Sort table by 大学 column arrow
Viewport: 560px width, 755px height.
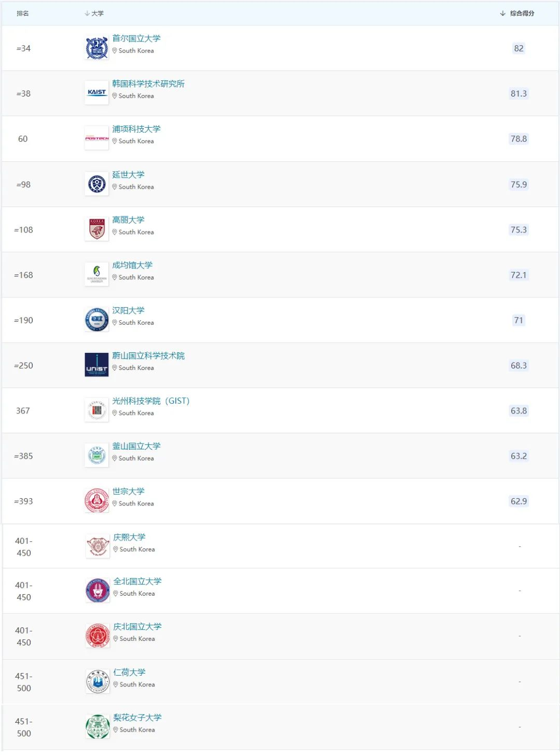(x=87, y=13)
